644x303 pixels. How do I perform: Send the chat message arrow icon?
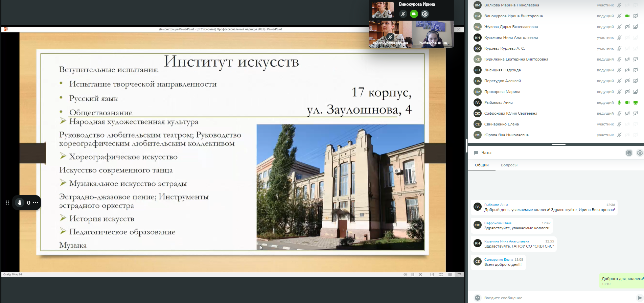639,298
